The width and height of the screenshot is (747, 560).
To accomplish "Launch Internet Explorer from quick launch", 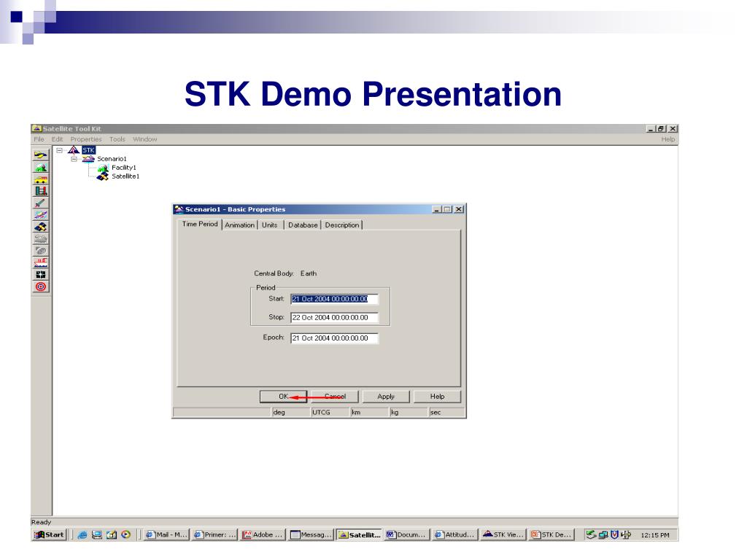I will [82, 534].
